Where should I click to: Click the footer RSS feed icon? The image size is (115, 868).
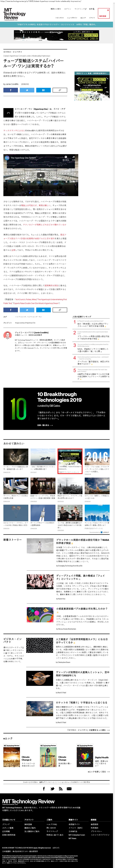(x=61, y=789)
